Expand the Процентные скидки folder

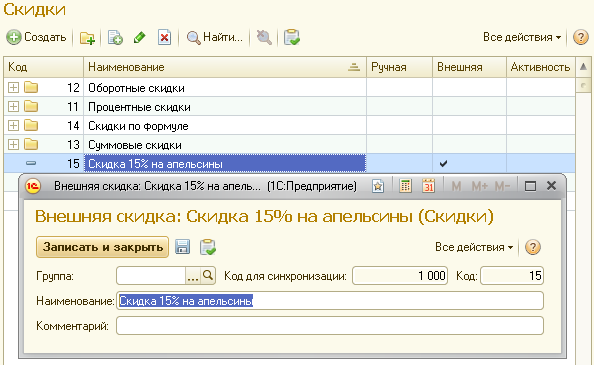[13, 106]
